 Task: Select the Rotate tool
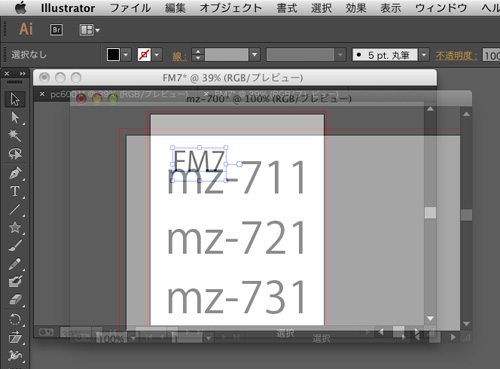point(15,319)
